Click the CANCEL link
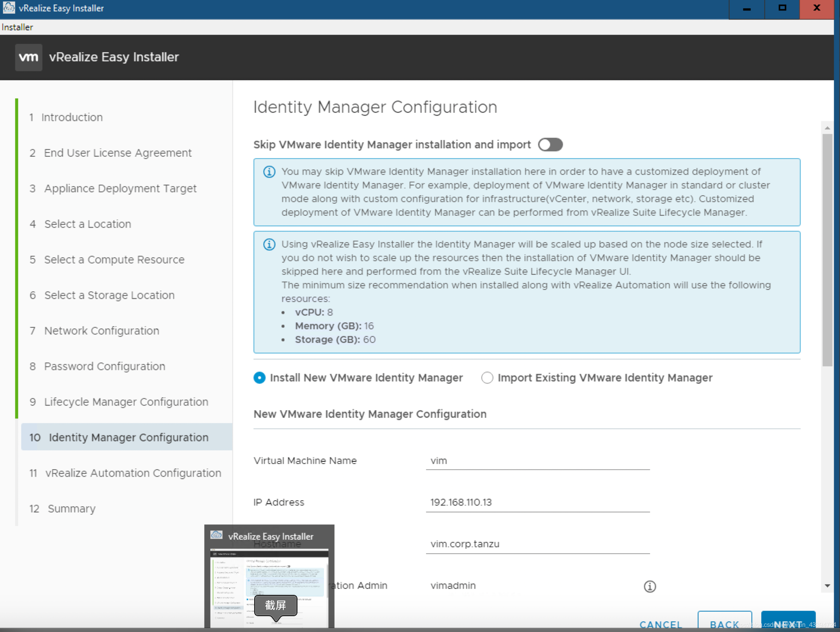This screenshot has width=840, height=632. (660, 624)
